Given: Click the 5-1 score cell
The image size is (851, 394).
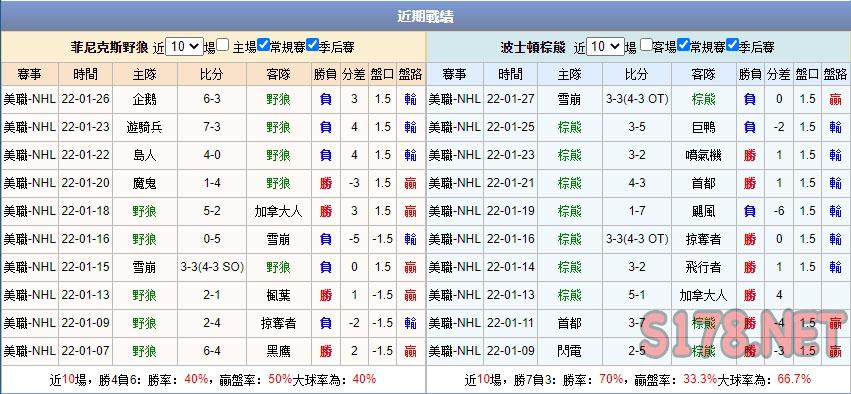Looking at the screenshot, I should 637,295.
